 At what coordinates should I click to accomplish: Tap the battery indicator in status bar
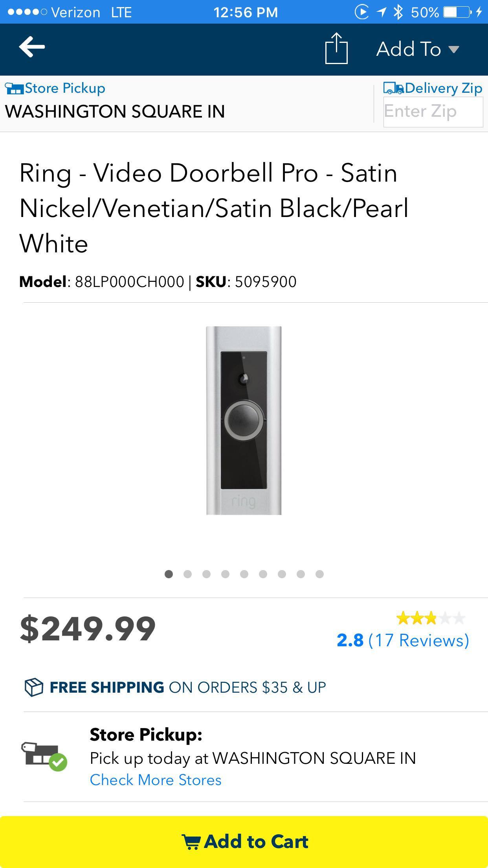coord(457,12)
